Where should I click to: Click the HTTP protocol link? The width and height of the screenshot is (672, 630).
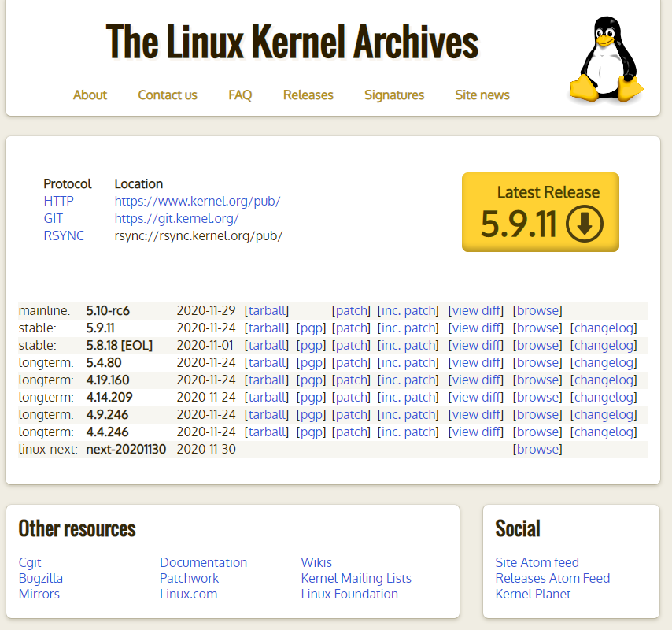point(59,201)
